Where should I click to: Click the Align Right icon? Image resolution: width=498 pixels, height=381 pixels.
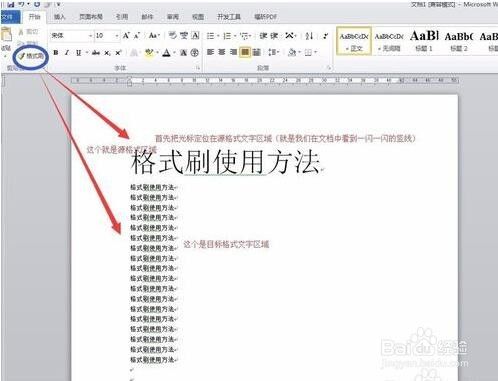233,52
